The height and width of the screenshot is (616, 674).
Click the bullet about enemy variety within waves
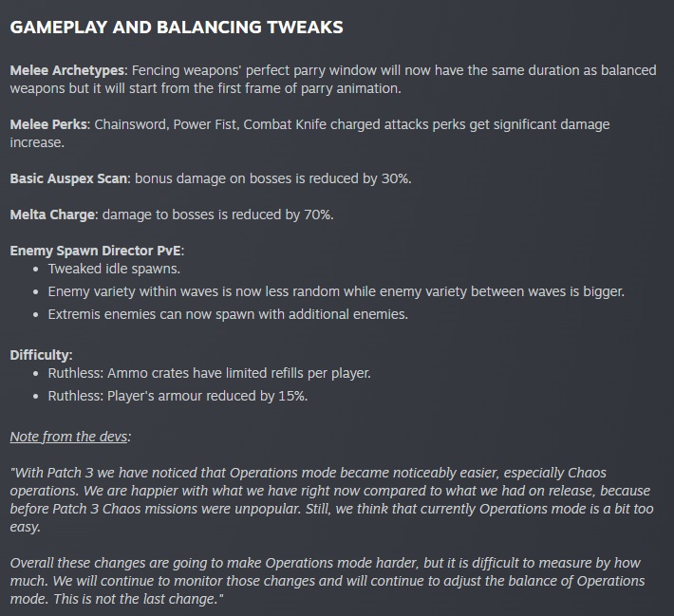(336, 291)
